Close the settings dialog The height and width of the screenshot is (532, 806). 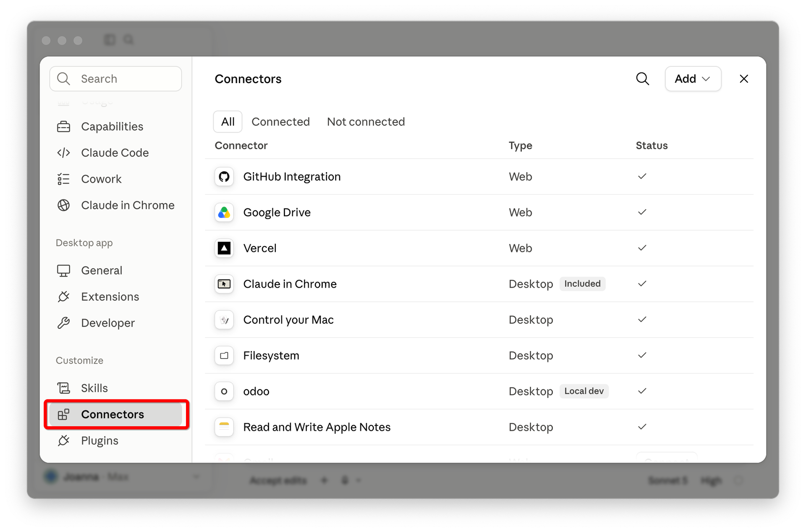tap(743, 79)
